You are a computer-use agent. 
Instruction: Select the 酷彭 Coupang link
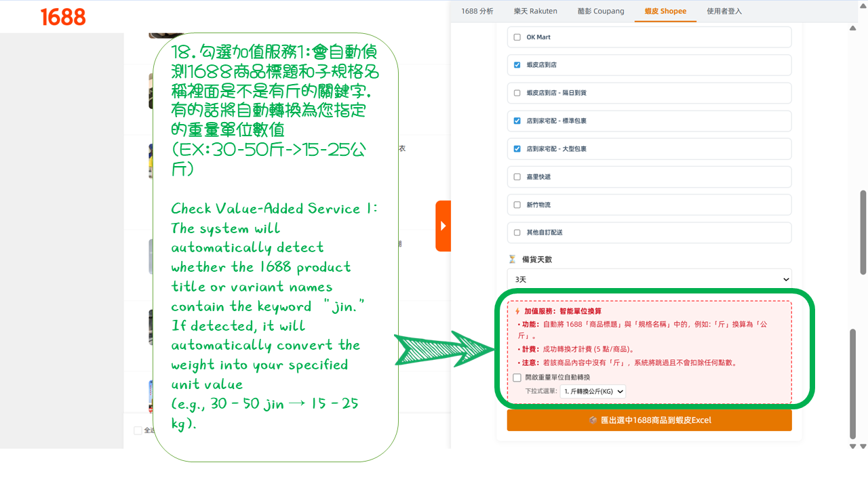(x=600, y=11)
